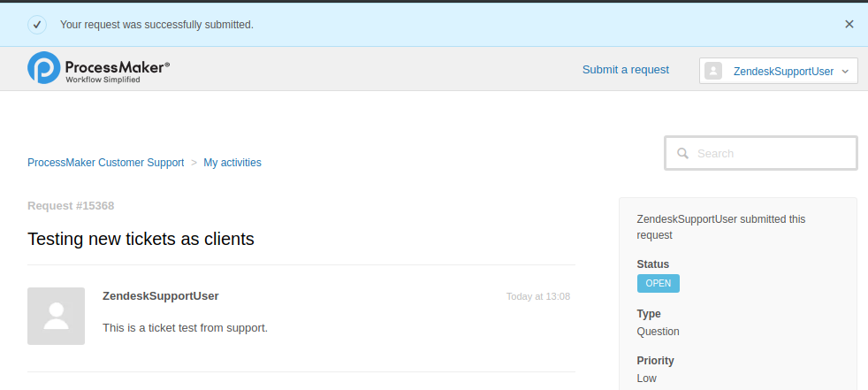868x390 pixels.
Task: Click the magnifying glass search icon
Action: [683, 153]
